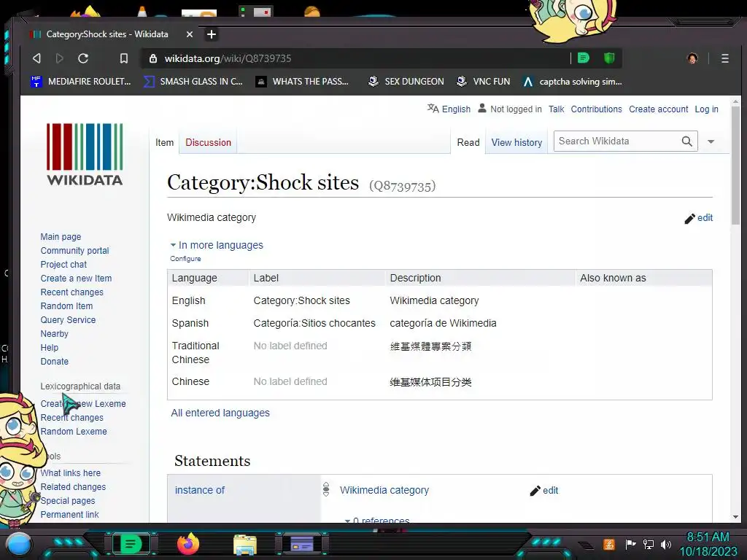Open Random Item
This screenshot has height=560, width=747.
point(66,306)
